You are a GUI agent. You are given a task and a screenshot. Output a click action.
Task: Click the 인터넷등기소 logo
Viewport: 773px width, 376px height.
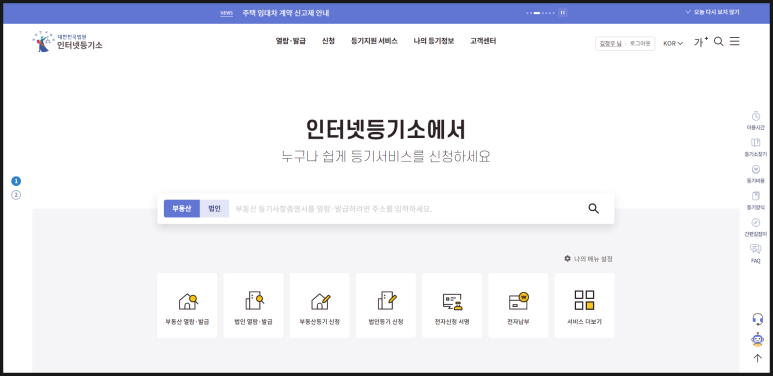pyautogui.click(x=68, y=42)
